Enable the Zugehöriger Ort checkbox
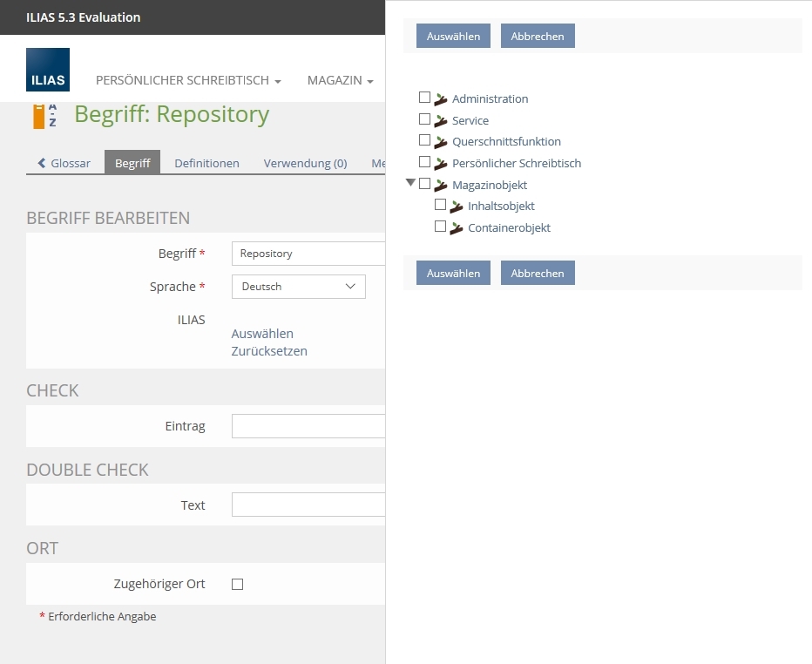The image size is (812, 664). [237, 585]
